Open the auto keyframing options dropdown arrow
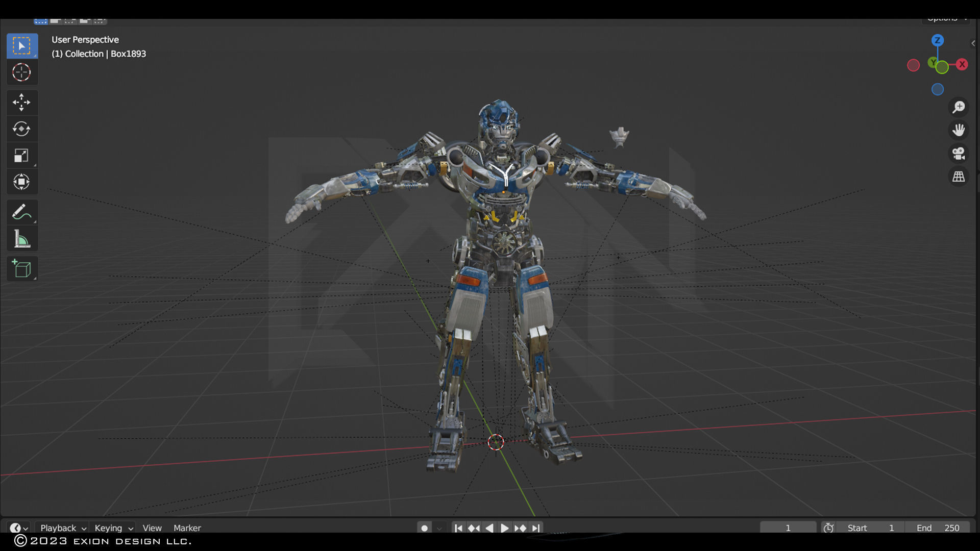The height and width of the screenshot is (551, 980). [x=439, y=528]
